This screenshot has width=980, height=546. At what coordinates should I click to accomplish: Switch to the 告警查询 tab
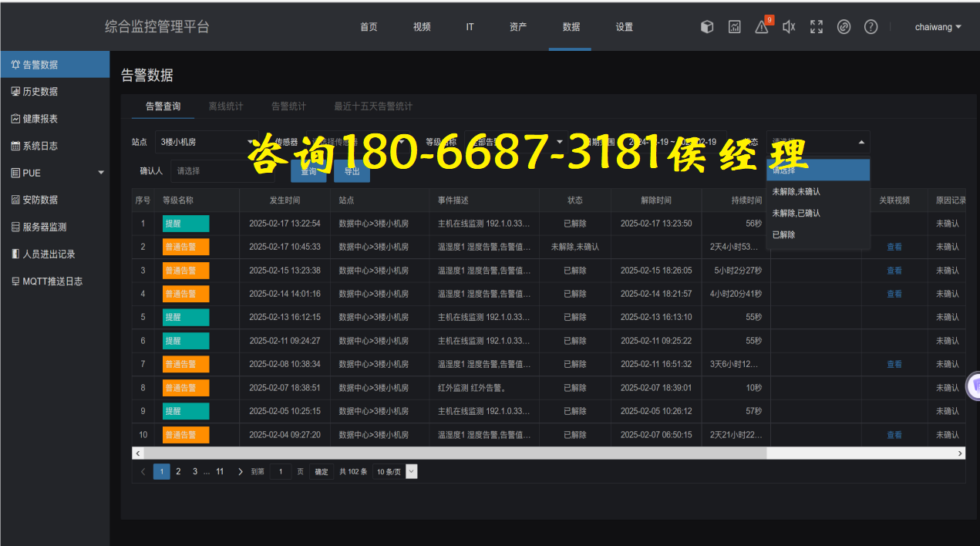click(x=163, y=106)
